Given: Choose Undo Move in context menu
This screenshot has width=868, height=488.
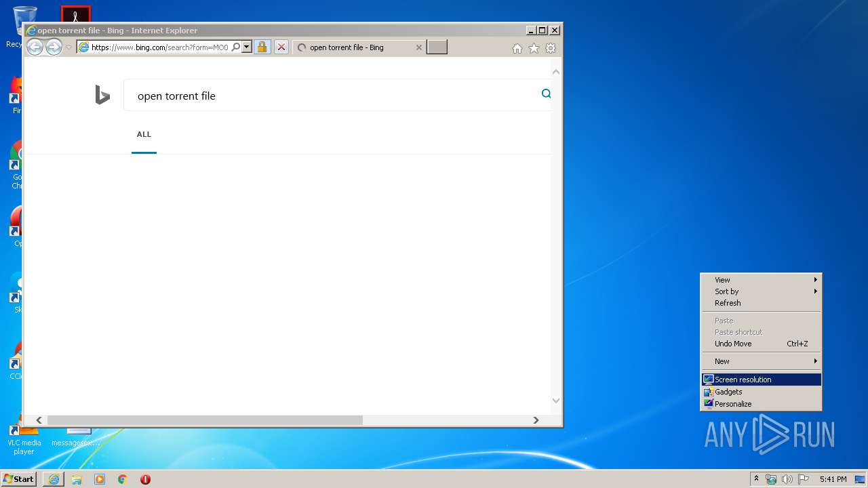Looking at the screenshot, I should (x=761, y=344).
